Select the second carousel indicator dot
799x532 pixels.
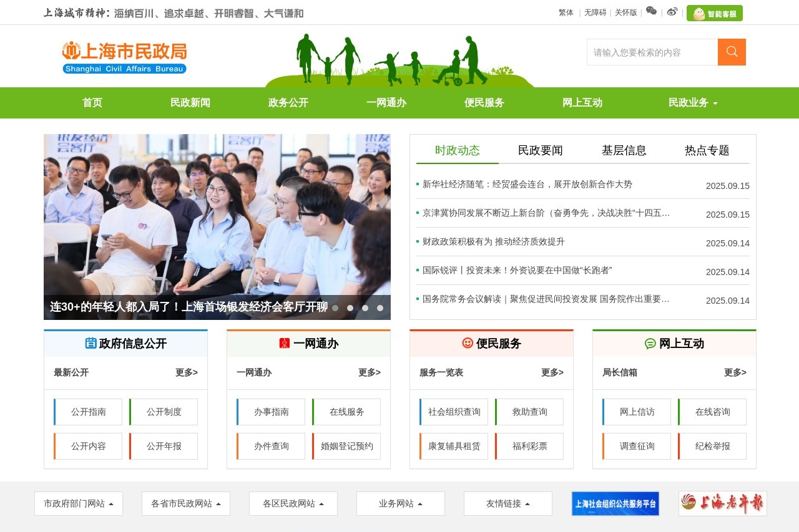click(x=350, y=307)
